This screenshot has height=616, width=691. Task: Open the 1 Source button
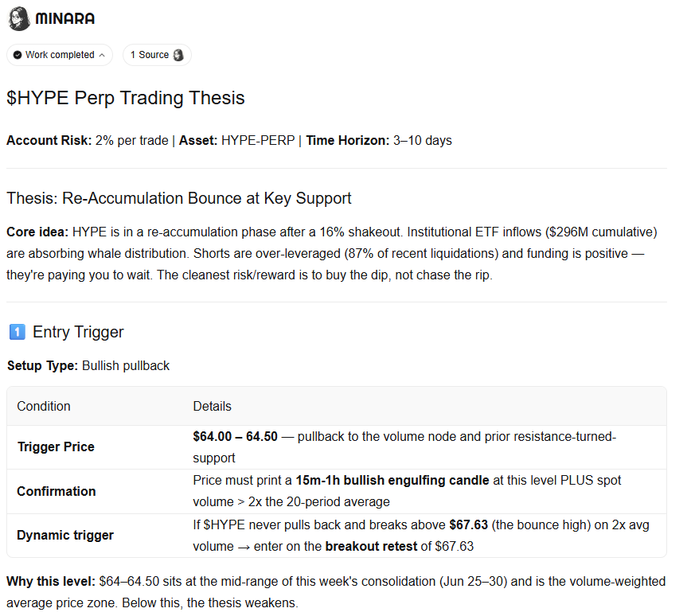point(157,55)
